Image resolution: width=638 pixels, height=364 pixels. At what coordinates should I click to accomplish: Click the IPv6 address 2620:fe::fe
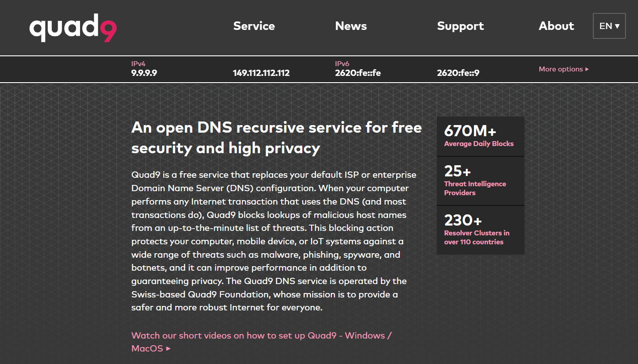pyautogui.click(x=358, y=73)
